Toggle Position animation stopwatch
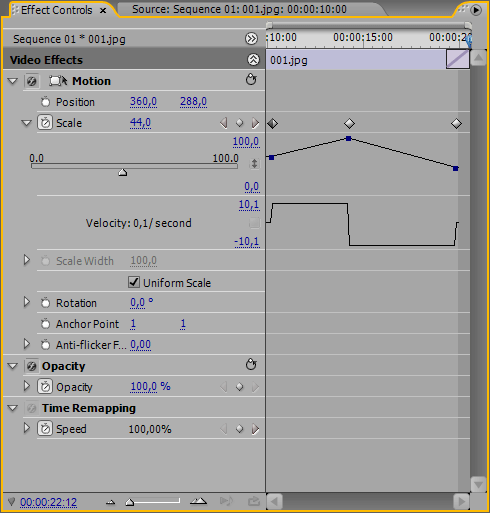Viewport: 490px width, 513px height. point(46,102)
